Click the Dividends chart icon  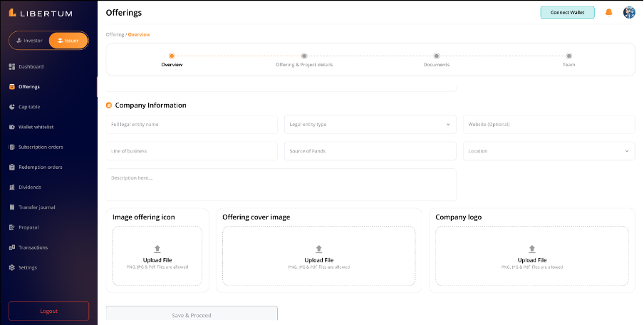[12, 187]
